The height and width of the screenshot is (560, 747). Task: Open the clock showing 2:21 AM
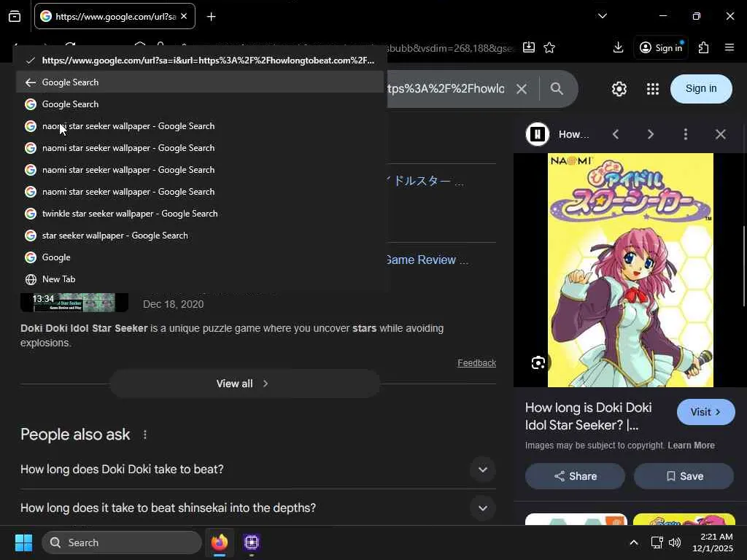click(x=712, y=542)
